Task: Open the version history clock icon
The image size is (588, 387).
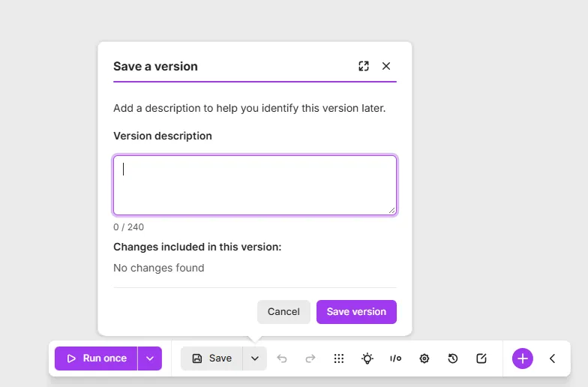Action: [453, 358]
